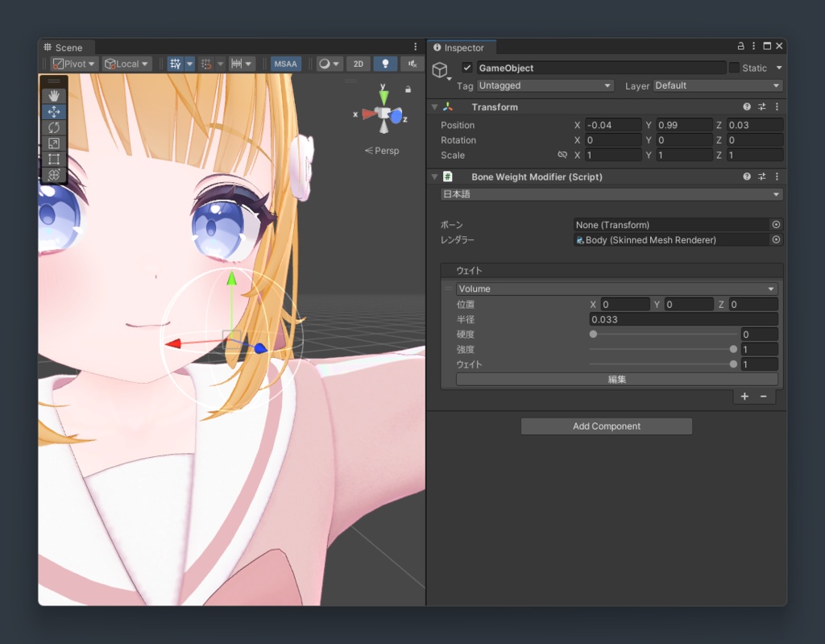Toggle Persp projection label
Viewport: 825px width, 644px height.
(x=382, y=151)
